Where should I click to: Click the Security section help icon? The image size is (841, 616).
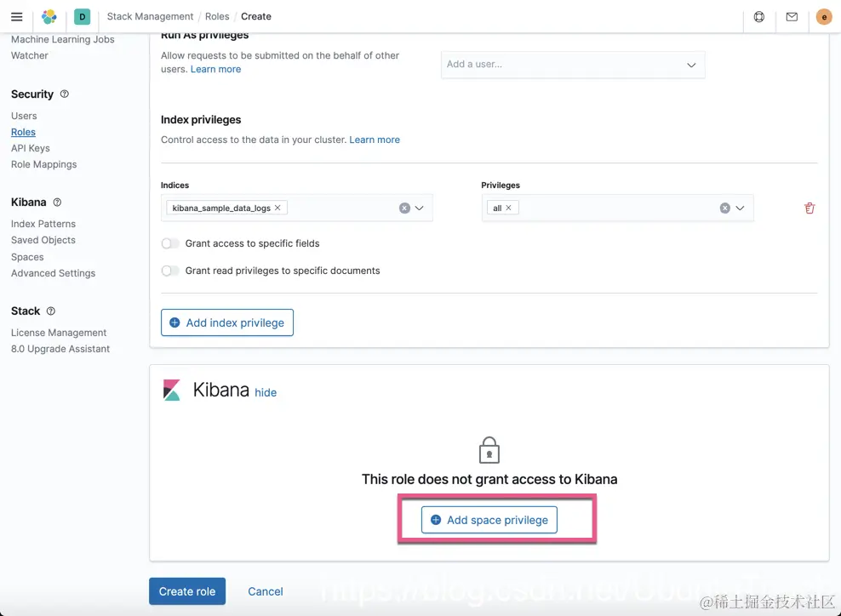[65, 94]
